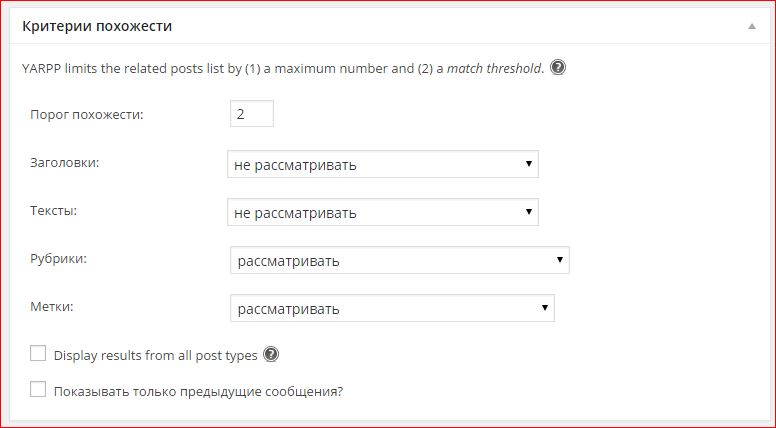
Task: Click help icon beside match threshold text
Action: click(558, 68)
